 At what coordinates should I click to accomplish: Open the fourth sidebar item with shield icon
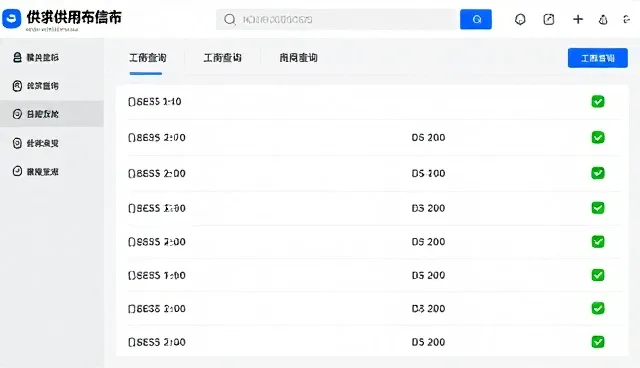[x=52, y=143]
